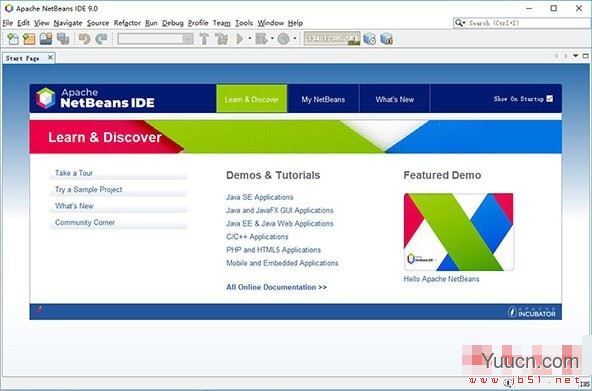Open the Refactor menu

pyautogui.click(x=127, y=23)
